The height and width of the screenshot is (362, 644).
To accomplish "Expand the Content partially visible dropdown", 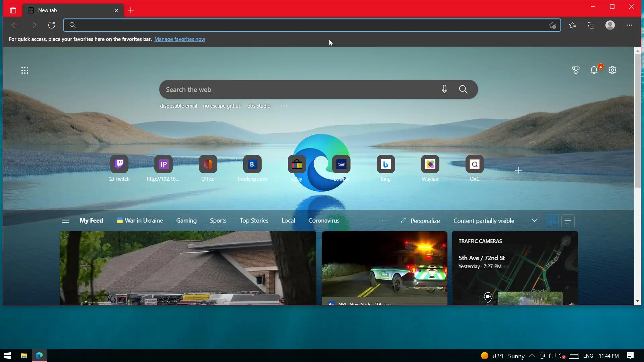I will (534, 221).
